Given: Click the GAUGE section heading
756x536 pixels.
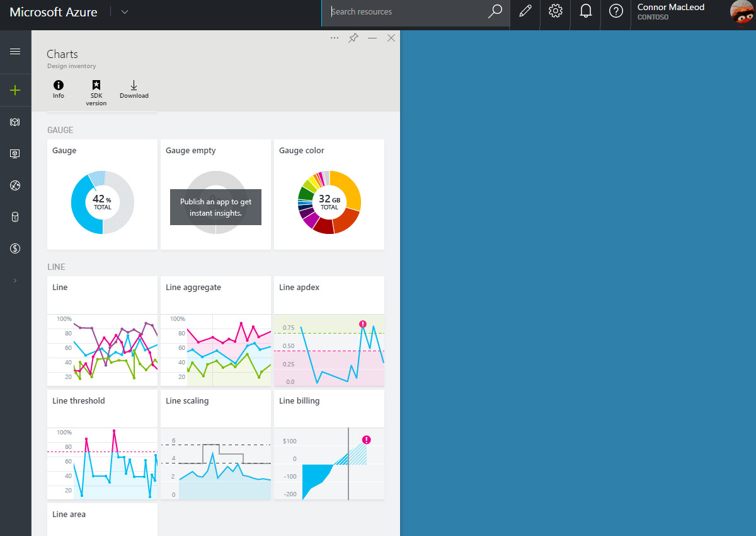Looking at the screenshot, I should (x=60, y=130).
